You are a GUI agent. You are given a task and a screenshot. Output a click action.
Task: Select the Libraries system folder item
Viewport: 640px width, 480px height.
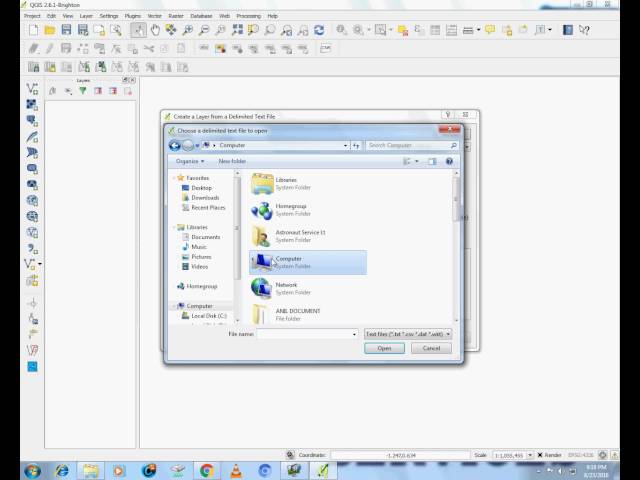coord(308,183)
